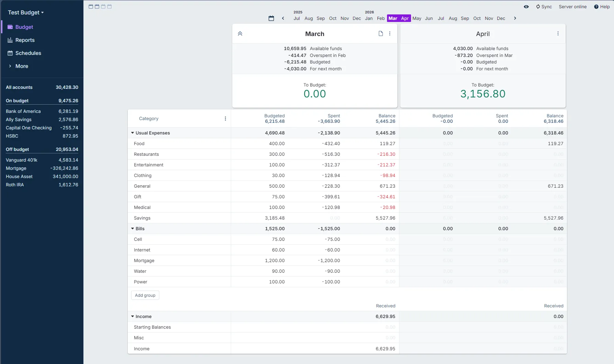Collapse the March summary with the double chevron
Image resolution: width=614 pixels, height=364 pixels.
pyautogui.click(x=240, y=34)
